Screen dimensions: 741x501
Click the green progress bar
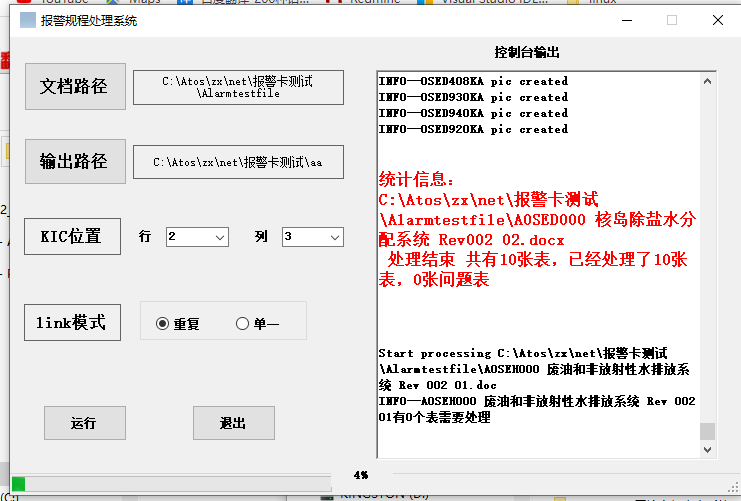click(19, 484)
